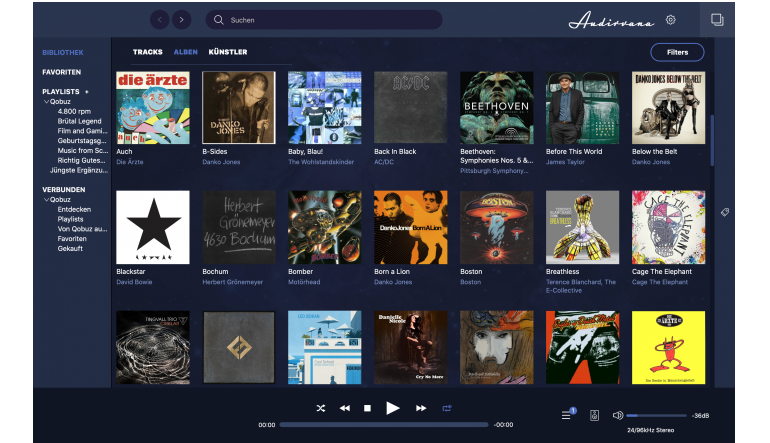This screenshot has height=443, width=770.
Task: Open the audio output device icon
Action: [594, 415]
